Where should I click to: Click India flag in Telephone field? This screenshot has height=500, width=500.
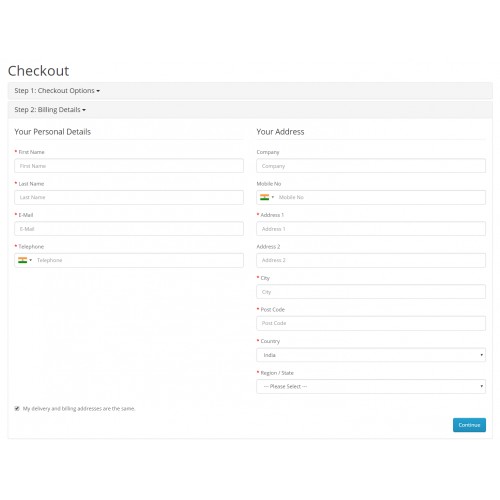[22, 260]
